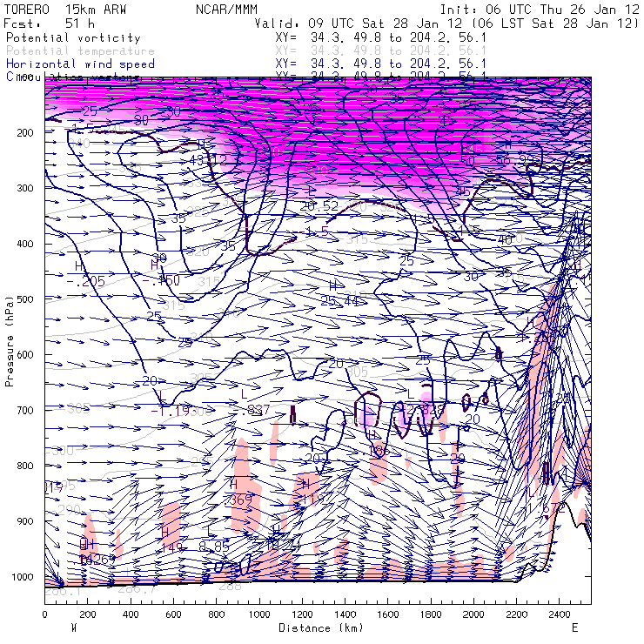Click the 300 hPa pressure tick label
644x644 pixels.
pyautogui.click(x=25, y=188)
